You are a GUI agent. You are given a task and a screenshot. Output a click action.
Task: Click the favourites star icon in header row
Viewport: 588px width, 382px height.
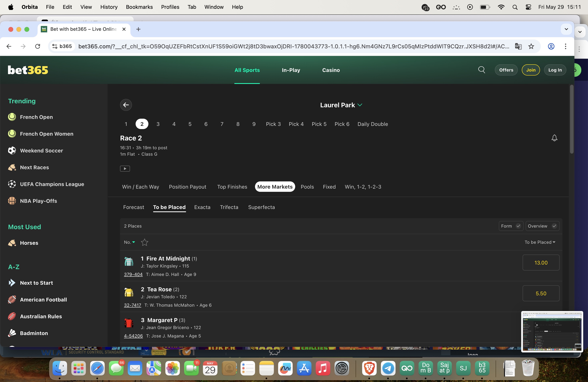[144, 242]
